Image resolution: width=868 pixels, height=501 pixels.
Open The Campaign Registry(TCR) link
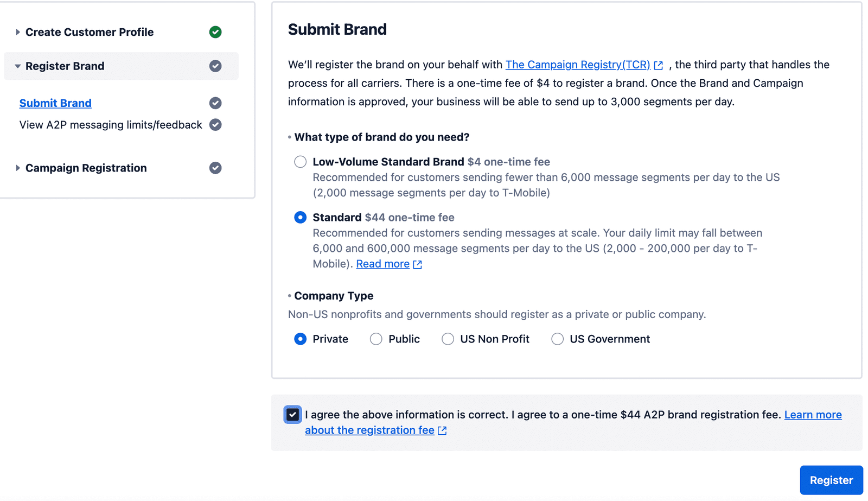click(x=577, y=65)
